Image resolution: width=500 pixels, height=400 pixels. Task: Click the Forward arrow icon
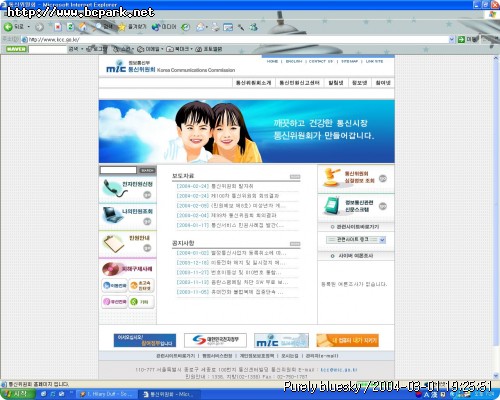(x=39, y=27)
